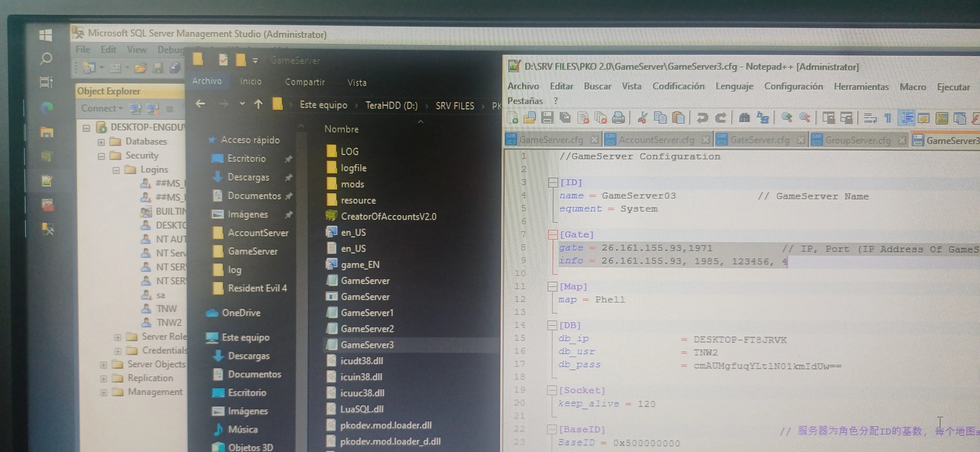The image size is (980, 452).
Task: Click the Open file icon in Notepad++
Action: pos(530,118)
